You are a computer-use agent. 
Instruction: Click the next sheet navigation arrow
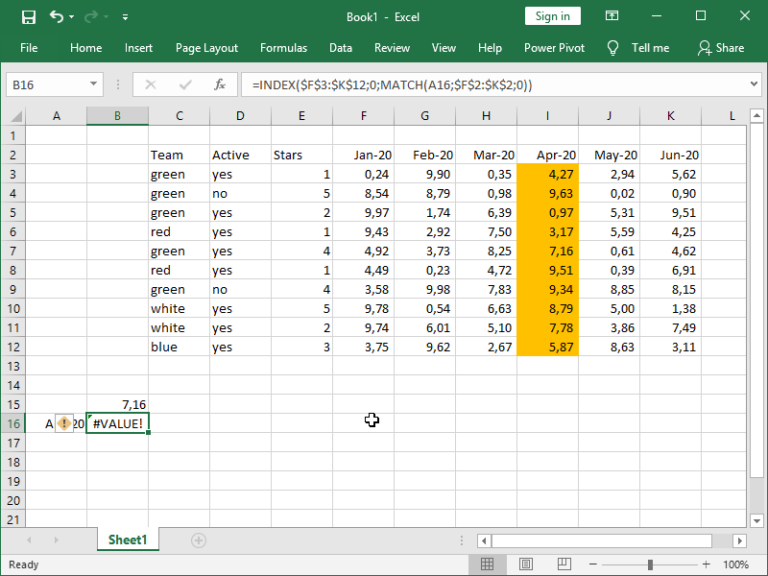tap(56, 540)
